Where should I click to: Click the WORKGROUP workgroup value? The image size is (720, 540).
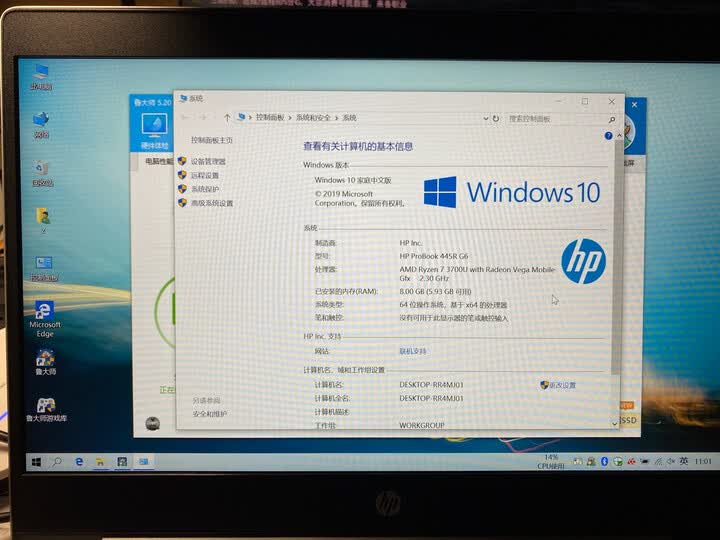click(422, 426)
